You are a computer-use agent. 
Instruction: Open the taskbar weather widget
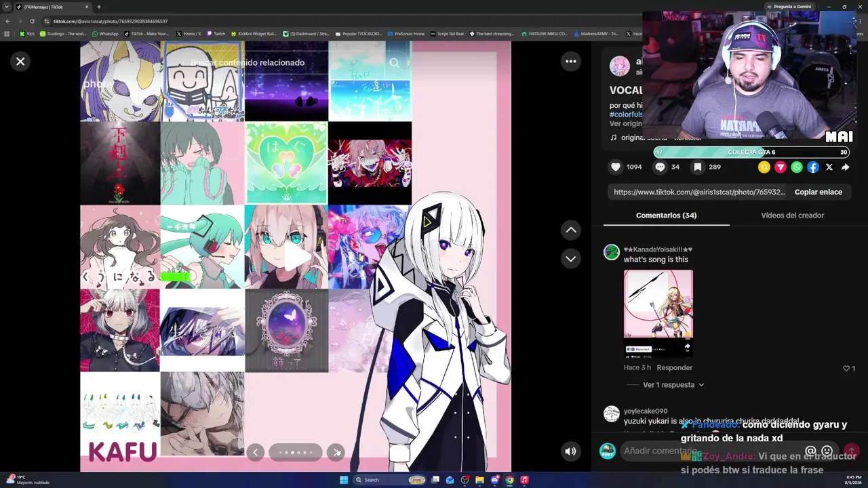(x=27, y=480)
